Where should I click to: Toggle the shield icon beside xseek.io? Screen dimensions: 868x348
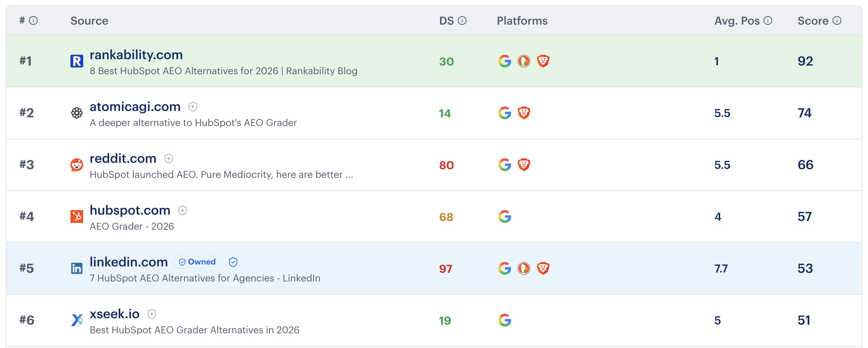tap(152, 314)
